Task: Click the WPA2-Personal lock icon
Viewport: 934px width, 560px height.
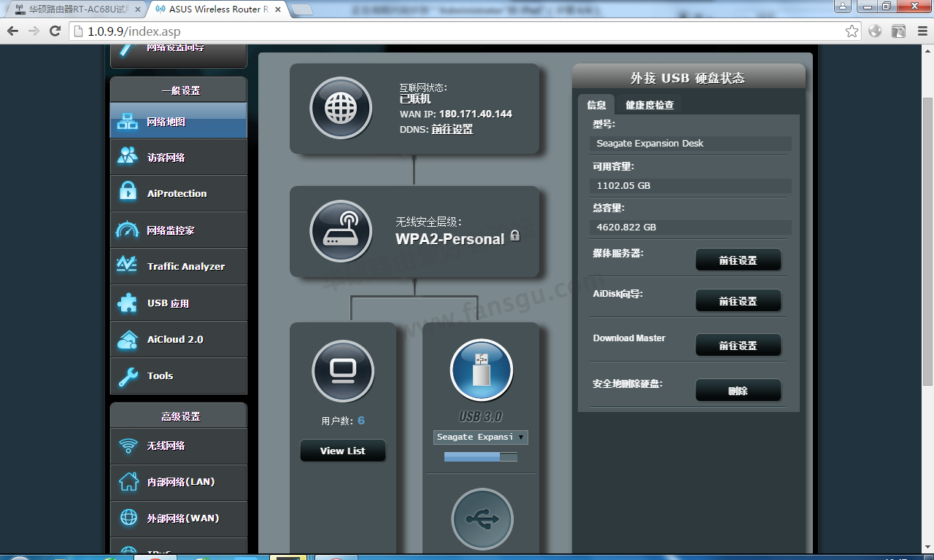Action: (x=515, y=236)
